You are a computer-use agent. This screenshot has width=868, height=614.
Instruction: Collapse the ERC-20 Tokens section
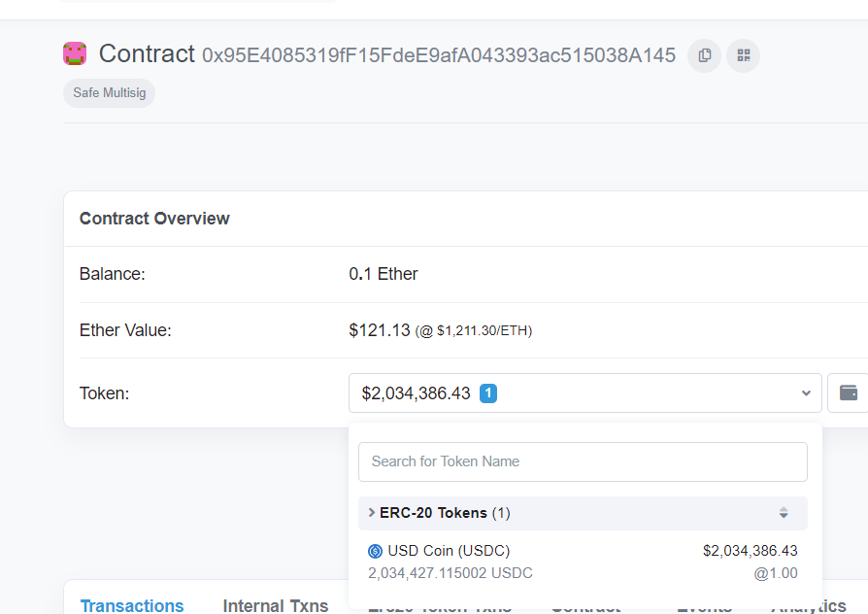372,513
